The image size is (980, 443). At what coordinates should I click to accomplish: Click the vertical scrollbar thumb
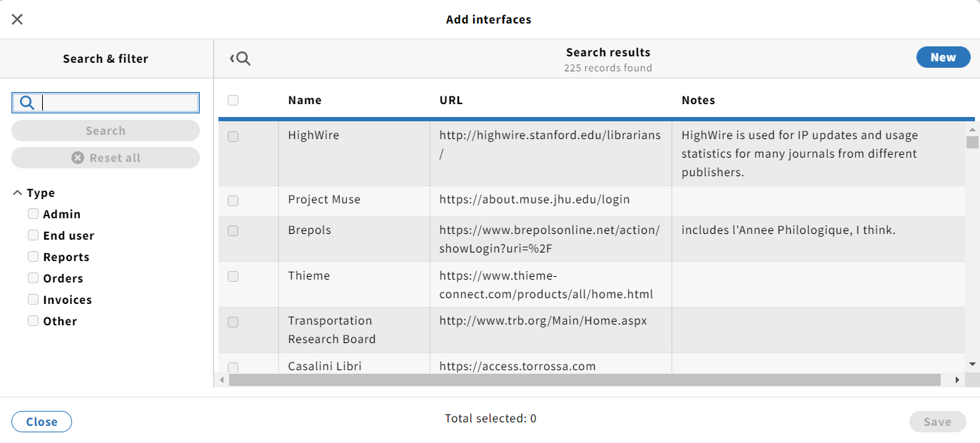click(972, 142)
